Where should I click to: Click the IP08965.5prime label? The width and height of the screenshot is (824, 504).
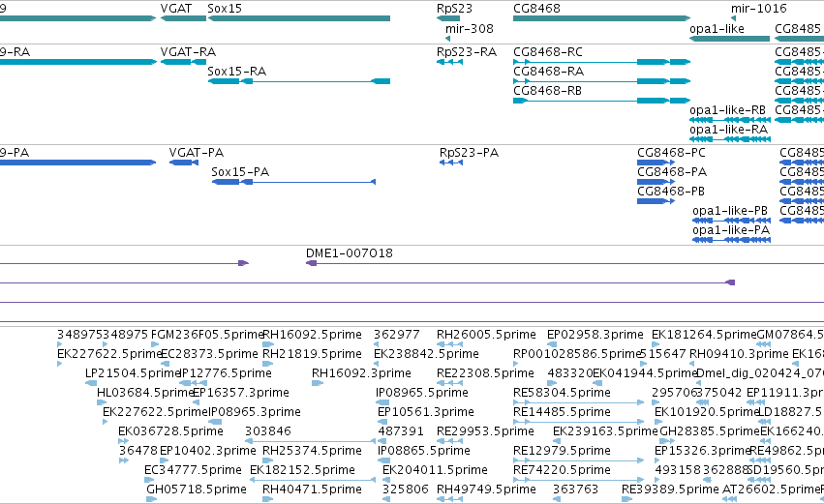click(x=421, y=393)
